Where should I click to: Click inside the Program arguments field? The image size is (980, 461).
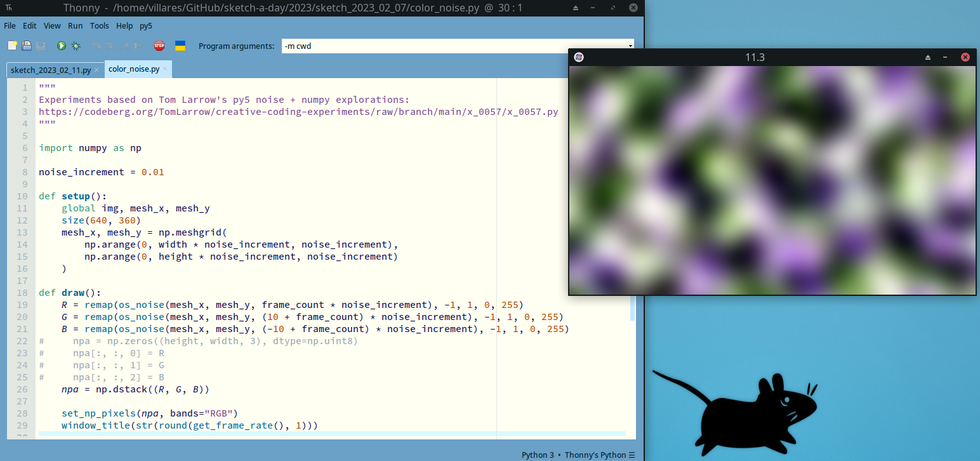click(444, 46)
